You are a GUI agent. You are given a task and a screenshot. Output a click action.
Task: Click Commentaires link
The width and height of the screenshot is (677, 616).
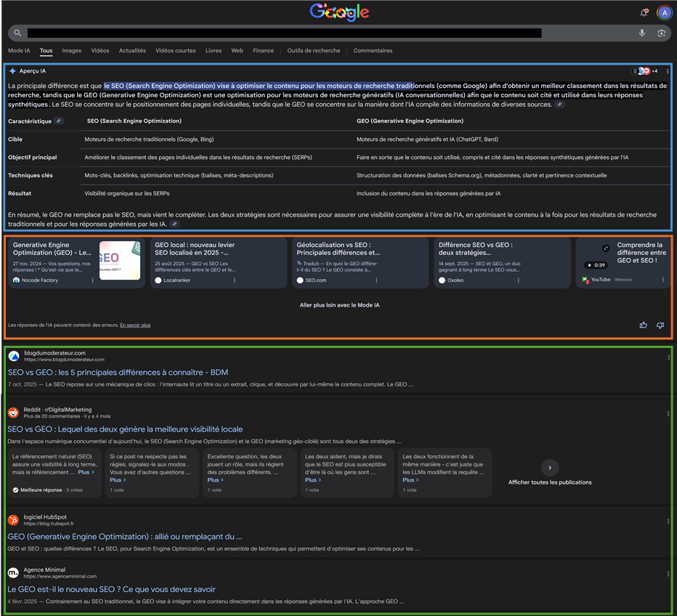373,51
